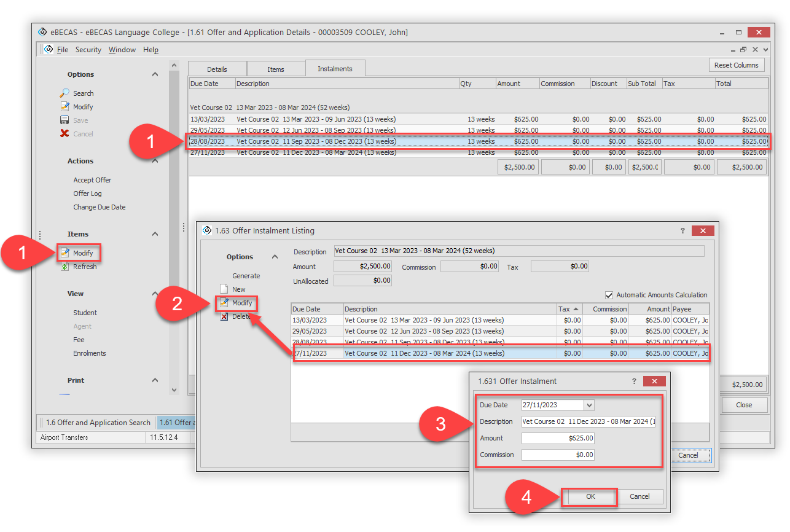Click the Amount input field in dialog
The height and width of the screenshot is (532, 790).
558,439
